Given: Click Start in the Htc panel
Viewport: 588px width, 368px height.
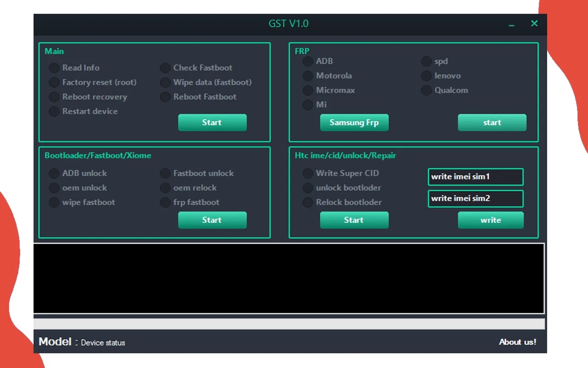Looking at the screenshot, I should 354,220.
